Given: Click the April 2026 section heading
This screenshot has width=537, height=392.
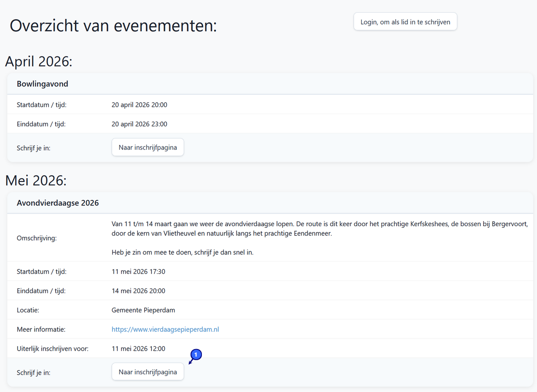Looking at the screenshot, I should [38, 61].
